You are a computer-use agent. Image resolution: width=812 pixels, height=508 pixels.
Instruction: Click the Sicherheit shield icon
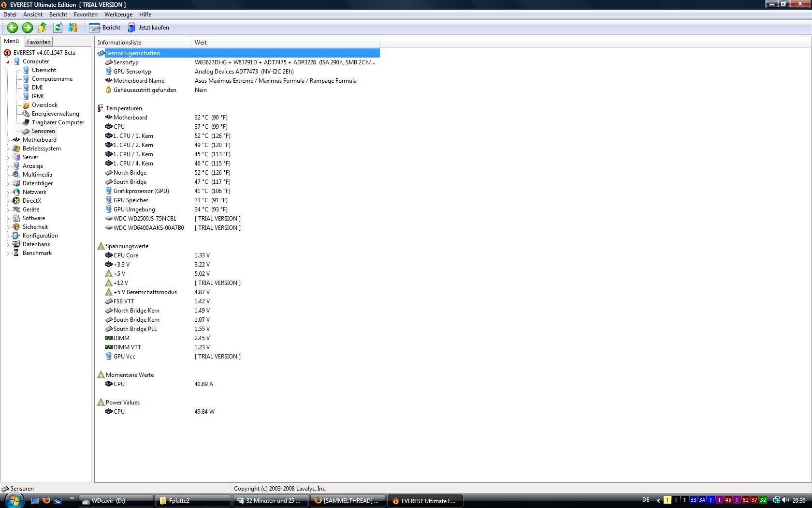pyautogui.click(x=16, y=227)
